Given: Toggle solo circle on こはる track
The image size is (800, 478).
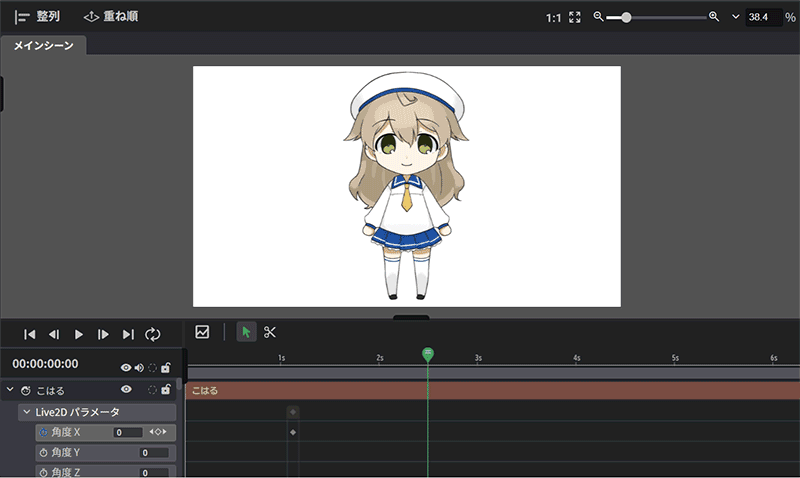Looking at the screenshot, I should pyautogui.click(x=152, y=390).
